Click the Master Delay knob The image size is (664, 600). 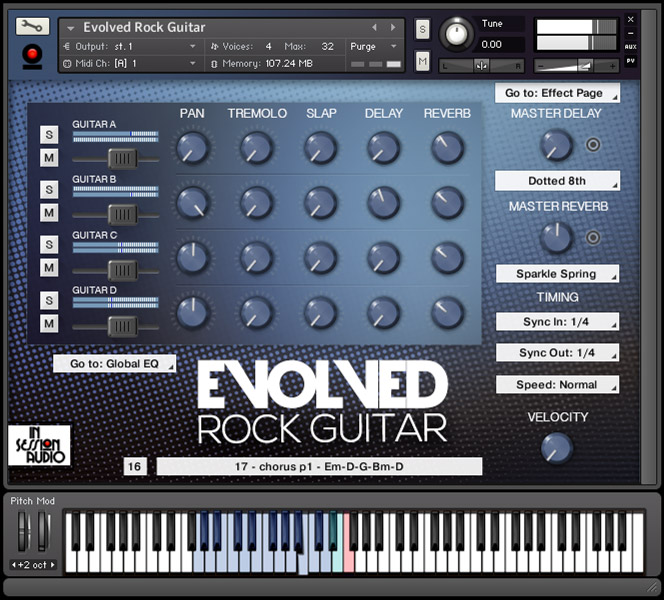[x=556, y=145]
